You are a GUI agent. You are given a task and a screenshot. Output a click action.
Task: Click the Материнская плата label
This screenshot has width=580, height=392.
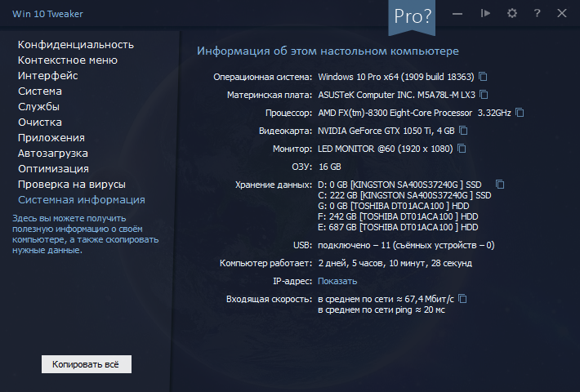(x=270, y=95)
